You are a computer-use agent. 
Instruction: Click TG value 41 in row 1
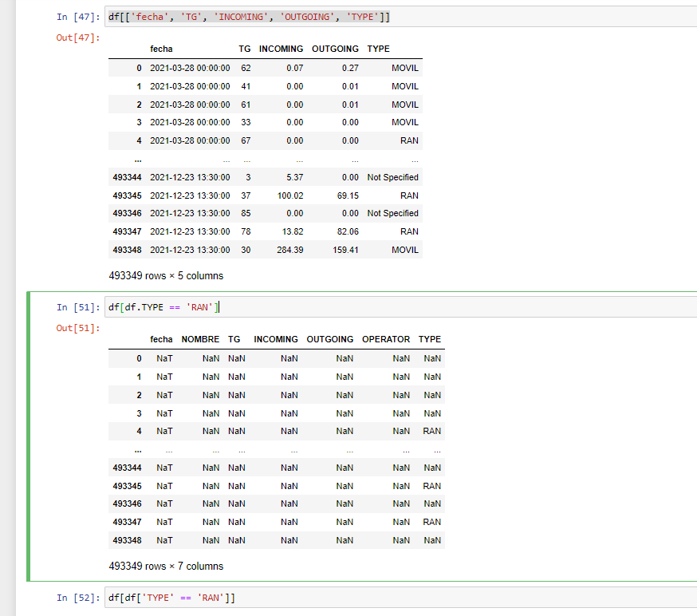coord(246,86)
